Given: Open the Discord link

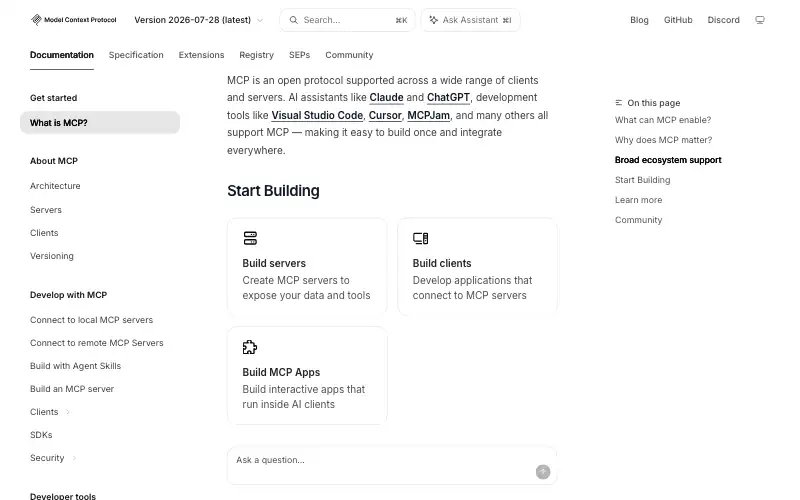Looking at the screenshot, I should point(723,20).
